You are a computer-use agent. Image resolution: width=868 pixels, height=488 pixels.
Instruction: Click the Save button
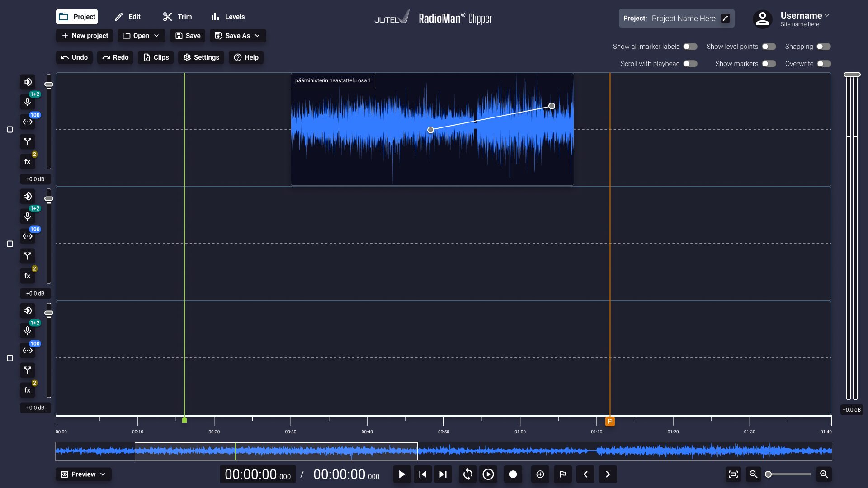[188, 36]
